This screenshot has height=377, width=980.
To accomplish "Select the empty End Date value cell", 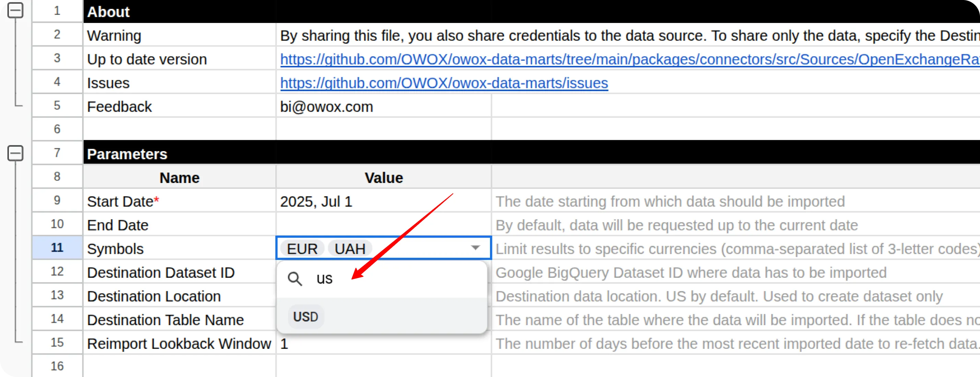I will (x=383, y=225).
